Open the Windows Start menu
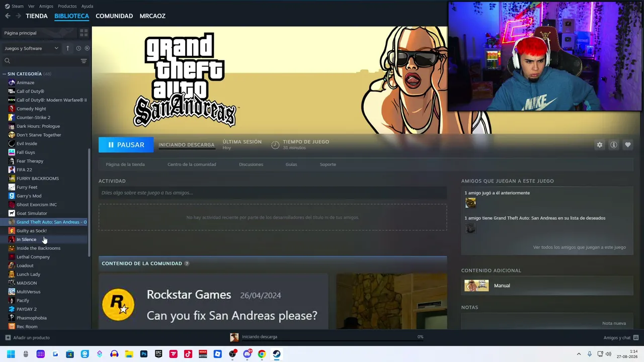This screenshot has height=362, width=644. click(11, 354)
